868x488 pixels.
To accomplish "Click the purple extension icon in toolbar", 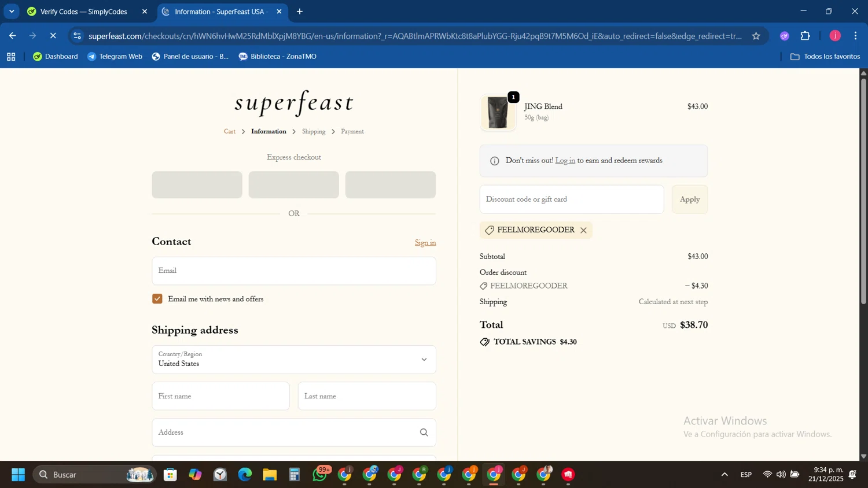I will [x=785, y=36].
